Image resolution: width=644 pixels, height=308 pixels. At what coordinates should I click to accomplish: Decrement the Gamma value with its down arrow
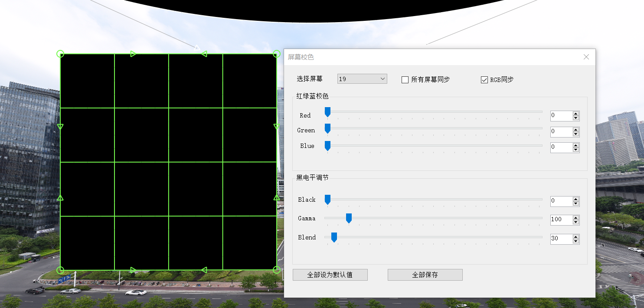576,222
